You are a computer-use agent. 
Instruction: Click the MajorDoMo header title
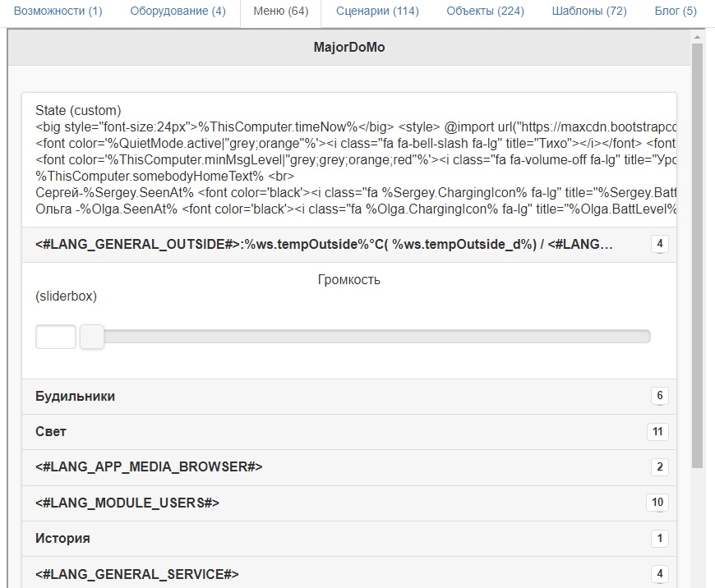coord(349,47)
